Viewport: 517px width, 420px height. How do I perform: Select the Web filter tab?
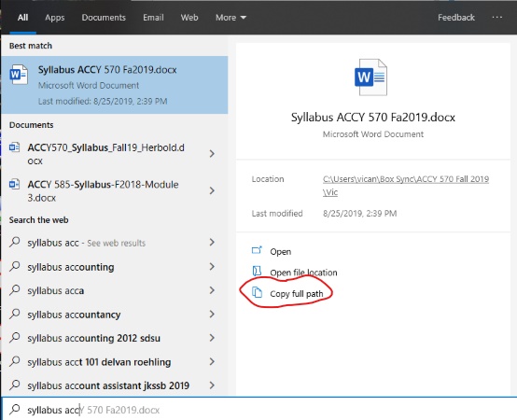(189, 18)
